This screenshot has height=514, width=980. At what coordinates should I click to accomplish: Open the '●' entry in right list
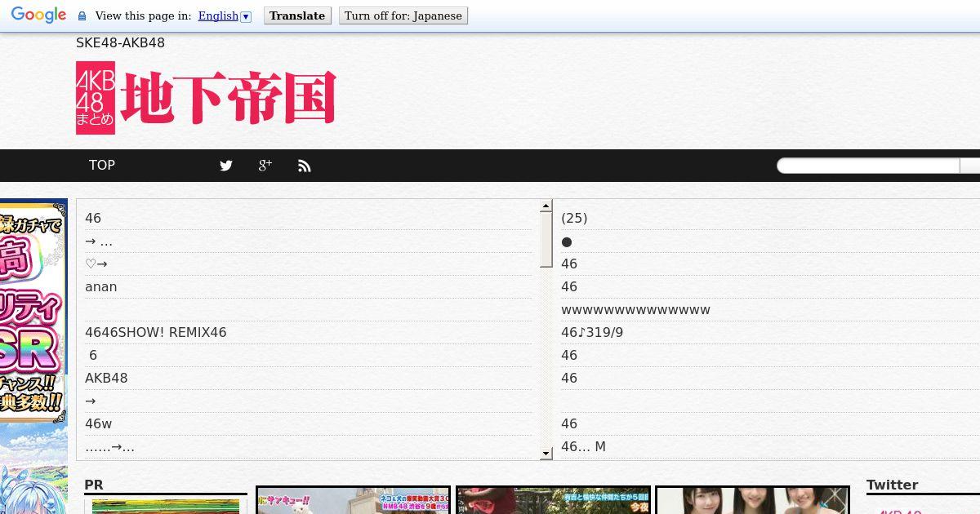tap(567, 241)
